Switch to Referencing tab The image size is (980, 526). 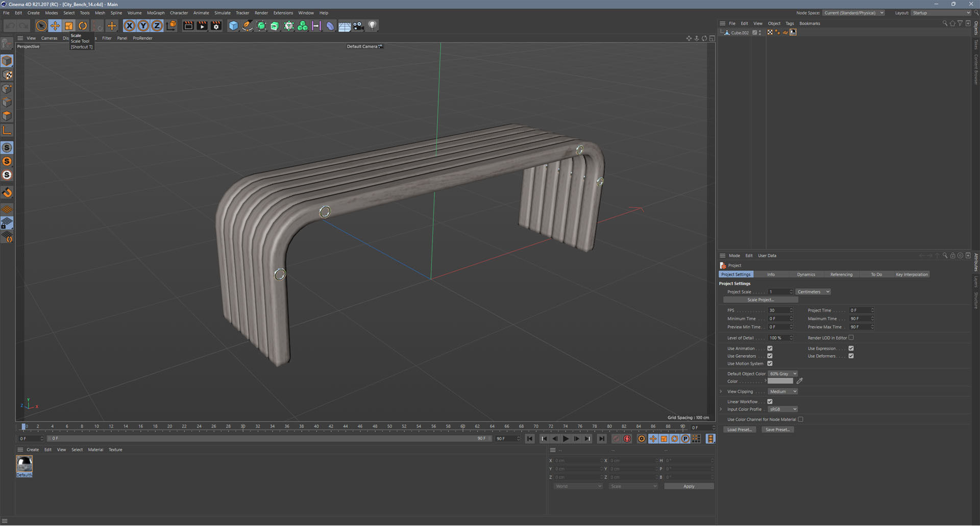click(x=841, y=274)
